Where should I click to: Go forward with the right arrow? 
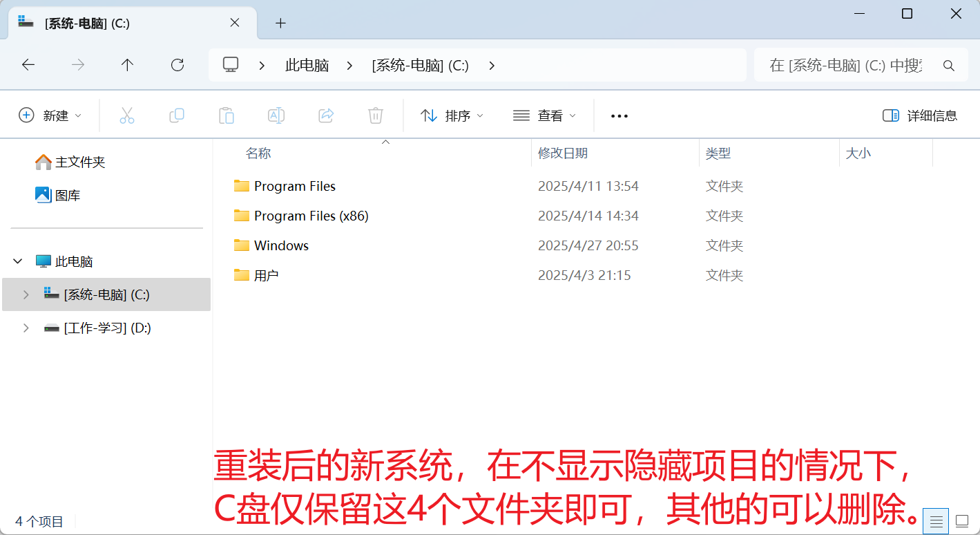pyautogui.click(x=78, y=65)
